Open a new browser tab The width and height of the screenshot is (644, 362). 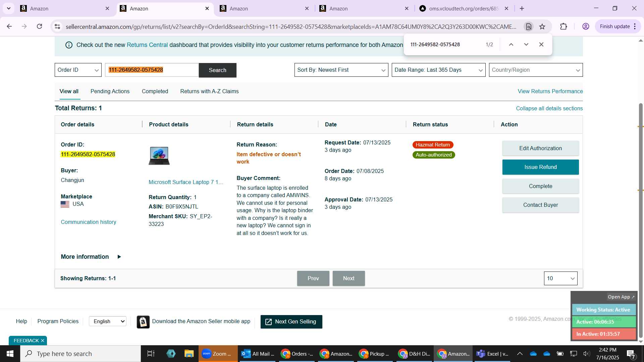click(x=522, y=8)
